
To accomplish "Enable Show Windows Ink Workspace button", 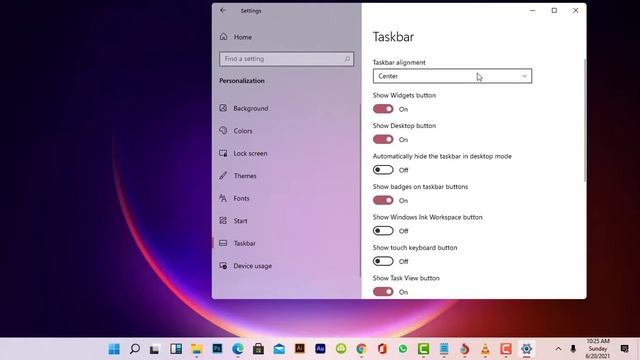I will 383,231.
